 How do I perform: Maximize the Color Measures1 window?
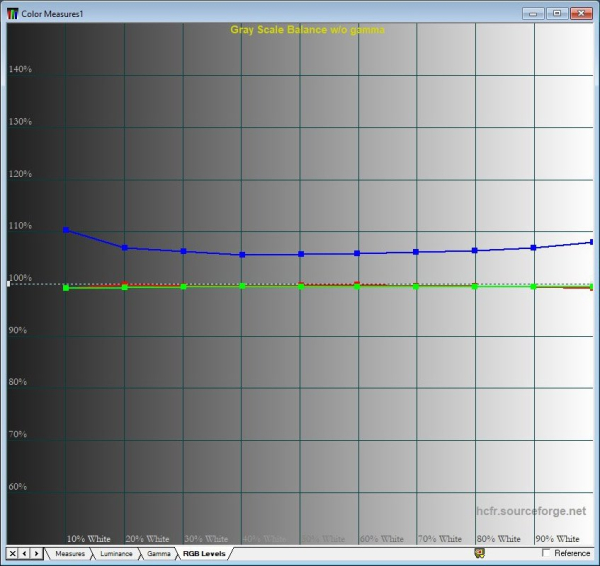coord(557,13)
